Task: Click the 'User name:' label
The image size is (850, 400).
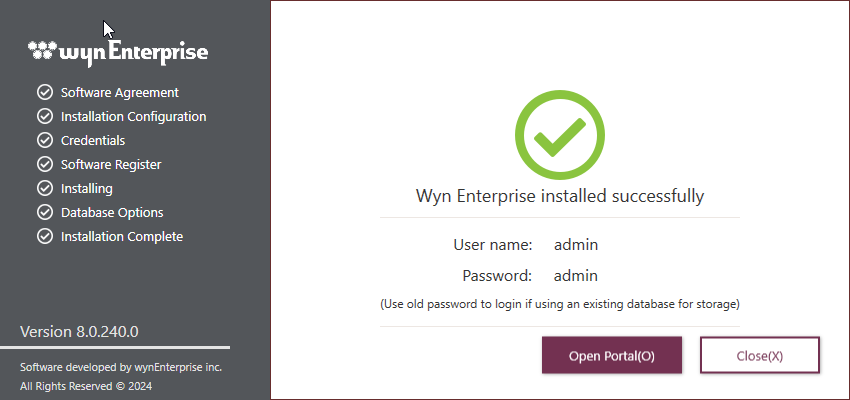Action: 493,244
